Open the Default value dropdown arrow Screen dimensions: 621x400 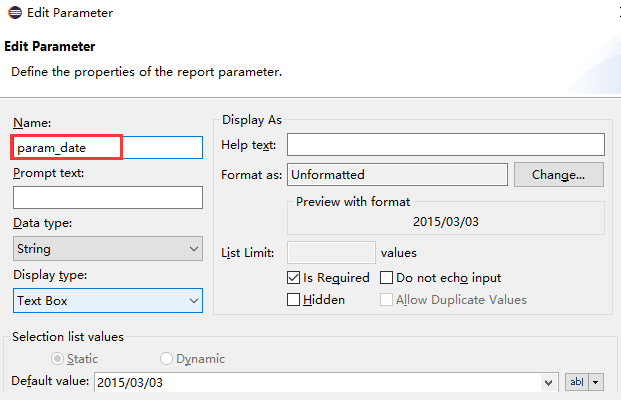point(548,382)
